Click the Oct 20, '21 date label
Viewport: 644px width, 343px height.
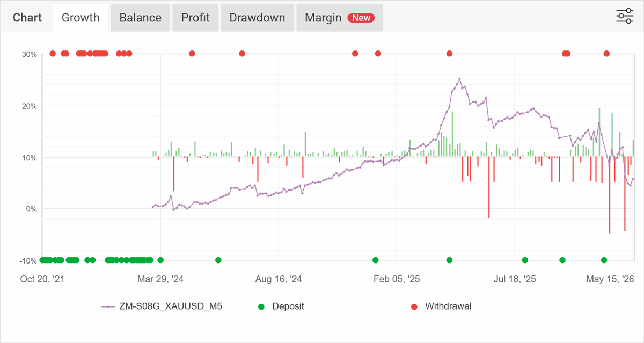click(42, 279)
